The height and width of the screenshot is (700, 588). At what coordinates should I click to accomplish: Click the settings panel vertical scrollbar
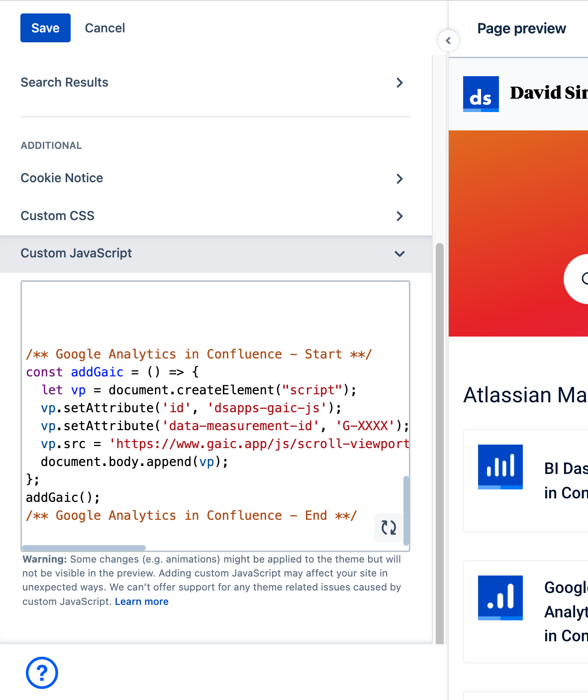[439, 443]
